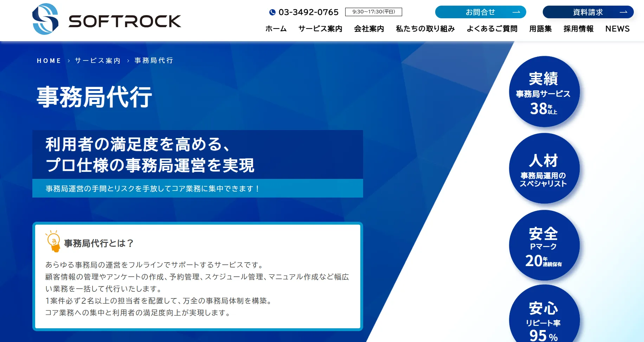644x342 pixels.
Task: Click the 03-3492-0765 phone number
Action: click(x=308, y=12)
